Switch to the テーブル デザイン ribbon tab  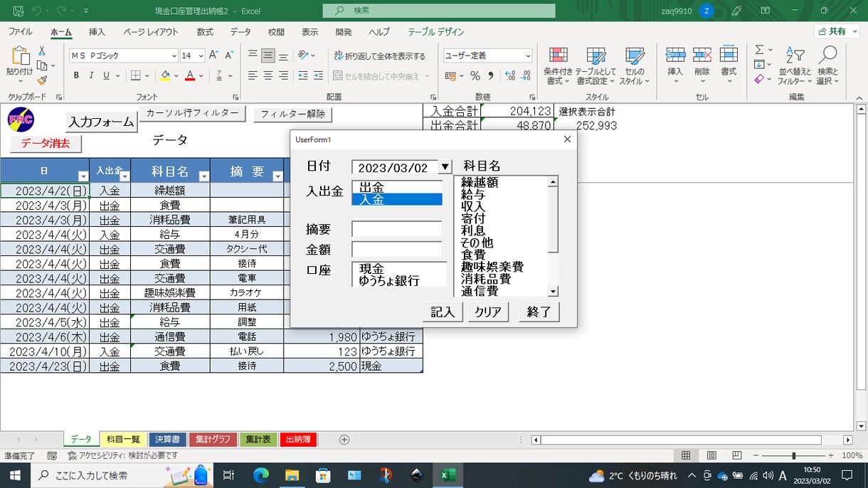pyautogui.click(x=436, y=32)
